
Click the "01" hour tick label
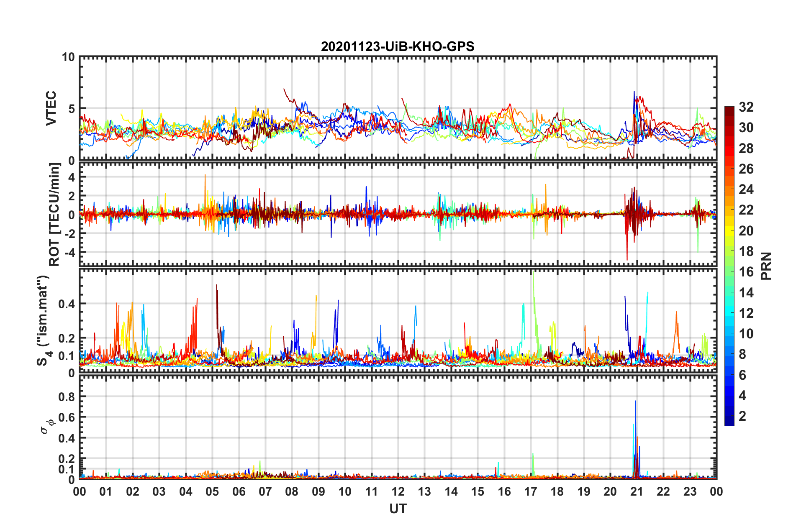click(106, 491)
